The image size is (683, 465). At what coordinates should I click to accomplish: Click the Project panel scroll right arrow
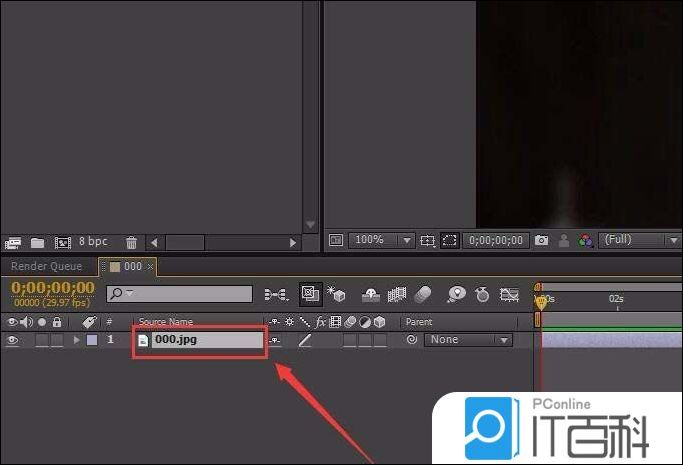pyautogui.click(x=293, y=243)
